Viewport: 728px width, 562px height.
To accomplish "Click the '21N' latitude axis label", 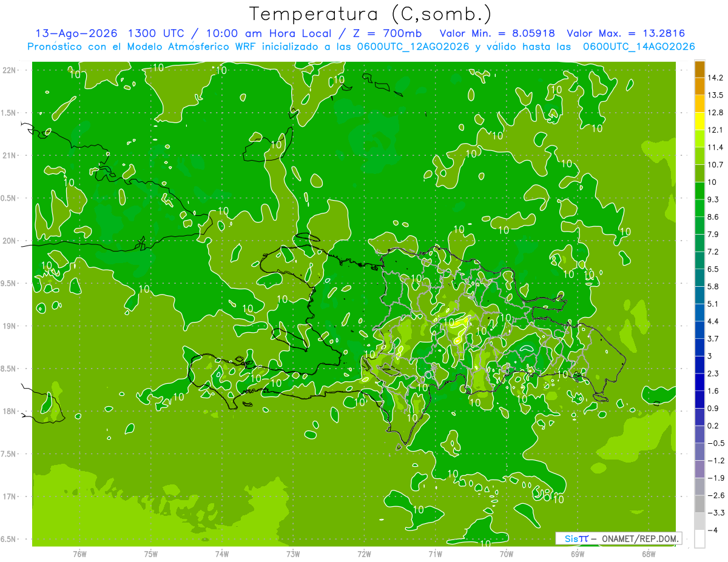I will [x=9, y=156].
